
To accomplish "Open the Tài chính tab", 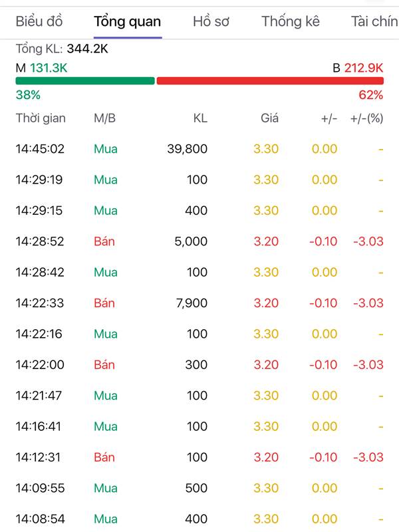I will (x=374, y=21).
